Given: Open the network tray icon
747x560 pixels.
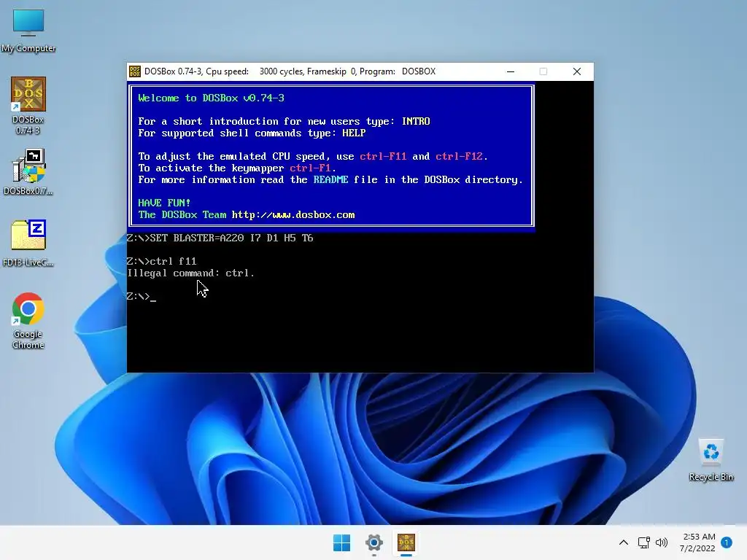Looking at the screenshot, I should 643,542.
